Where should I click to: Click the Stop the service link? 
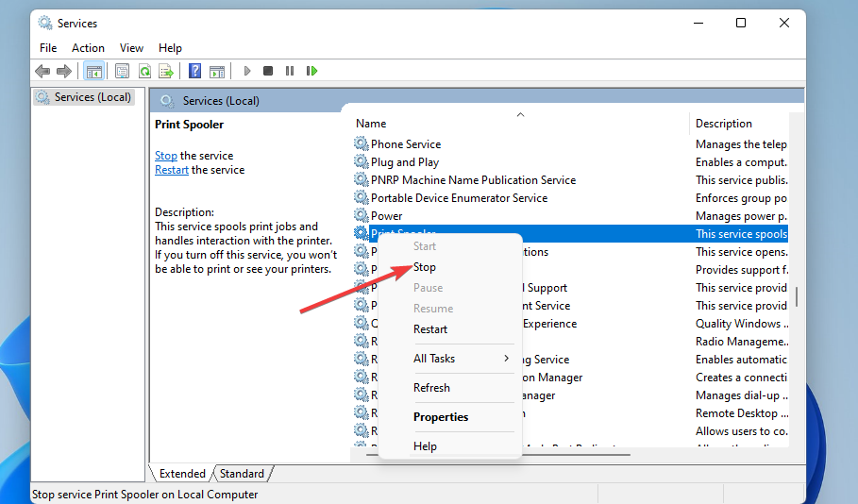(166, 156)
